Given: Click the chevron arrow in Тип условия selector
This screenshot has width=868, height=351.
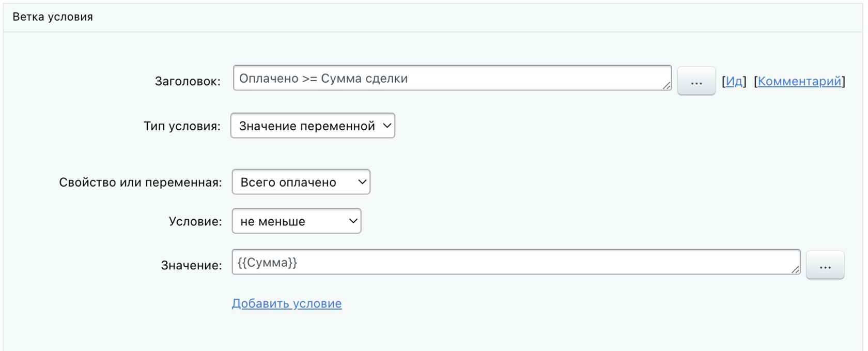Looking at the screenshot, I should 386,126.
